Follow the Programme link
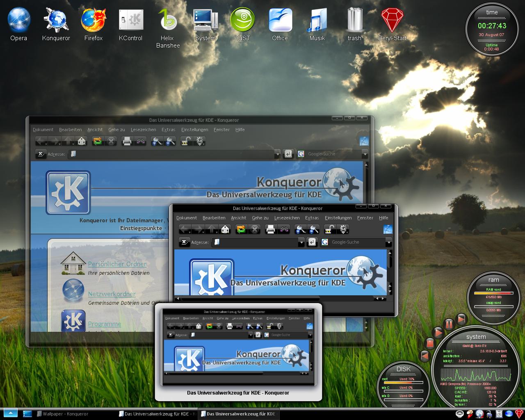The image size is (525, 420). coord(104,324)
